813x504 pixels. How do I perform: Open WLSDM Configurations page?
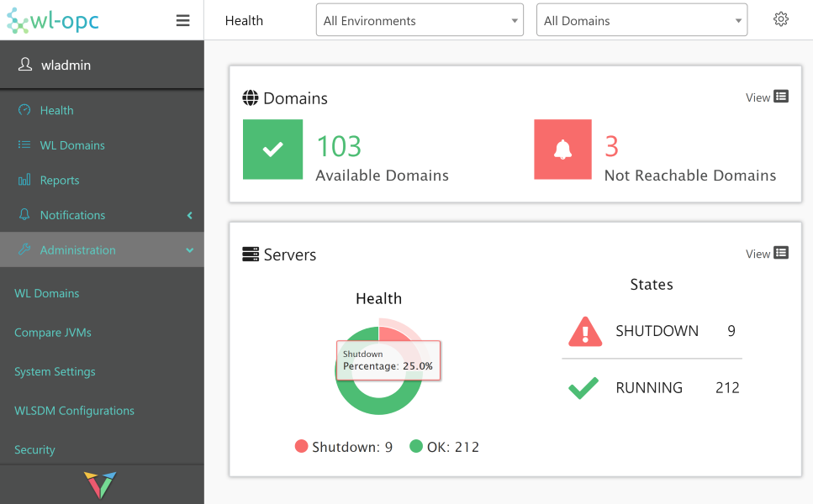pos(74,411)
